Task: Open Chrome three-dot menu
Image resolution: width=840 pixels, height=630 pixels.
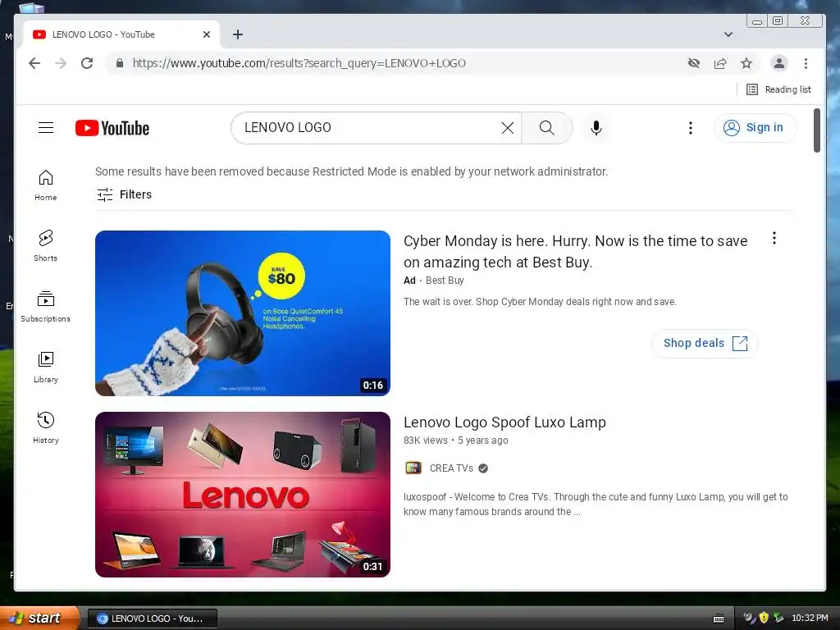Action: [x=806, y=63]
